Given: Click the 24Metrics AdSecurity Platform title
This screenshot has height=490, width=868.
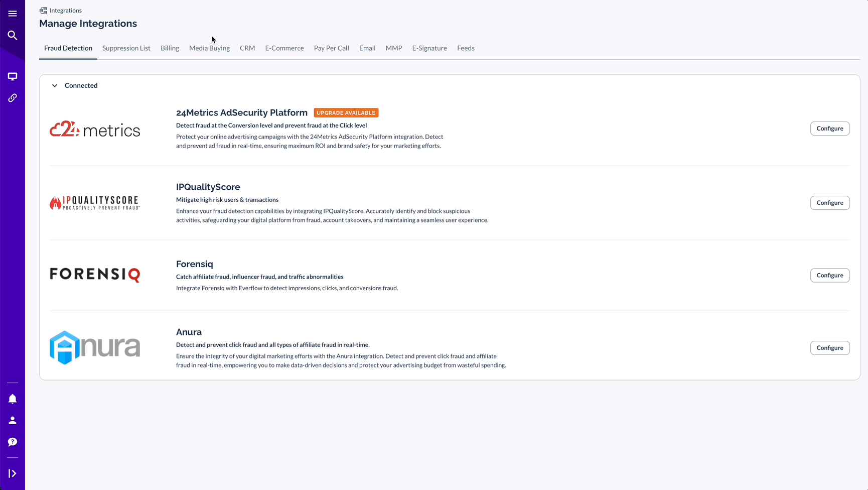Looking at the screenshot, I should point(242,113).
